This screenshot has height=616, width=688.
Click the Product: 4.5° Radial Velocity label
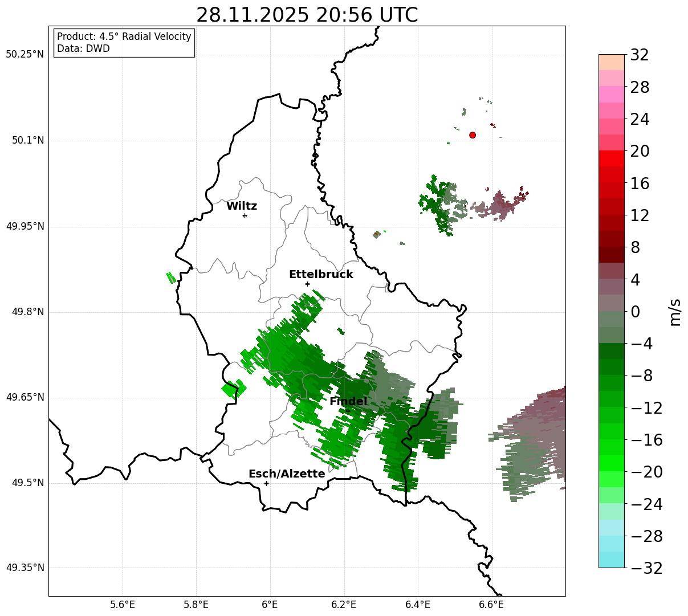(124, 36)
